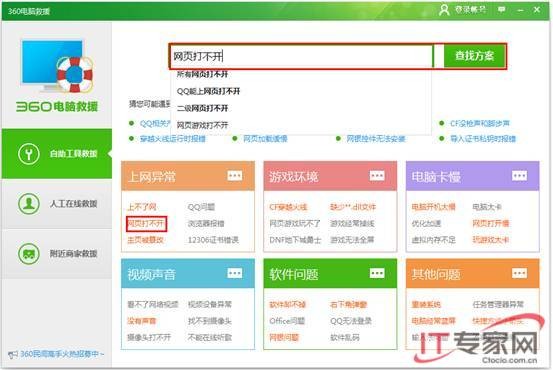Open the 导入证书私钥时报错 link

(483, 139)
